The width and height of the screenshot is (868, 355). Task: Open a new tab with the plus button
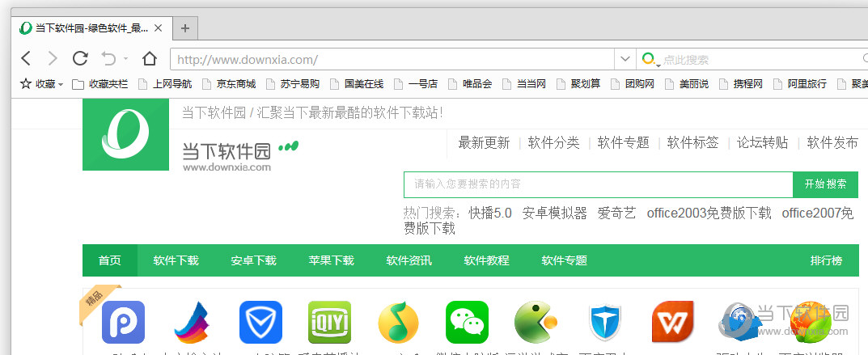point(185,28)
